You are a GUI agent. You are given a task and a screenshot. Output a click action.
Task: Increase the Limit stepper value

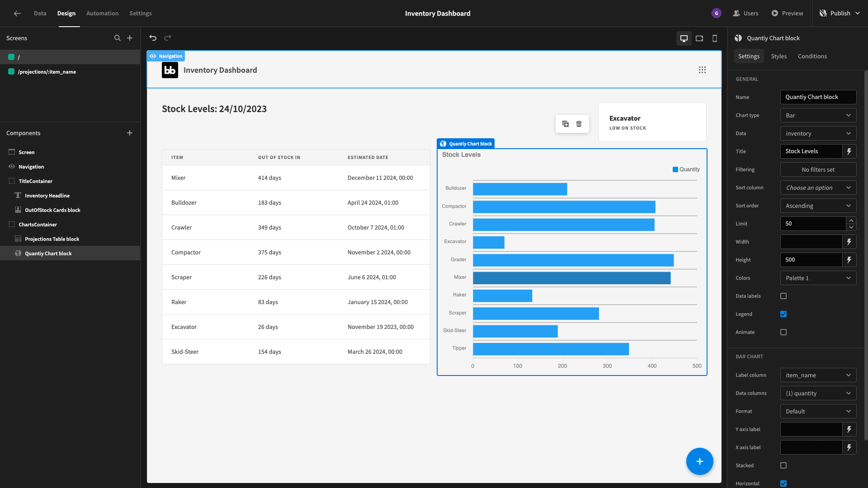851,221
